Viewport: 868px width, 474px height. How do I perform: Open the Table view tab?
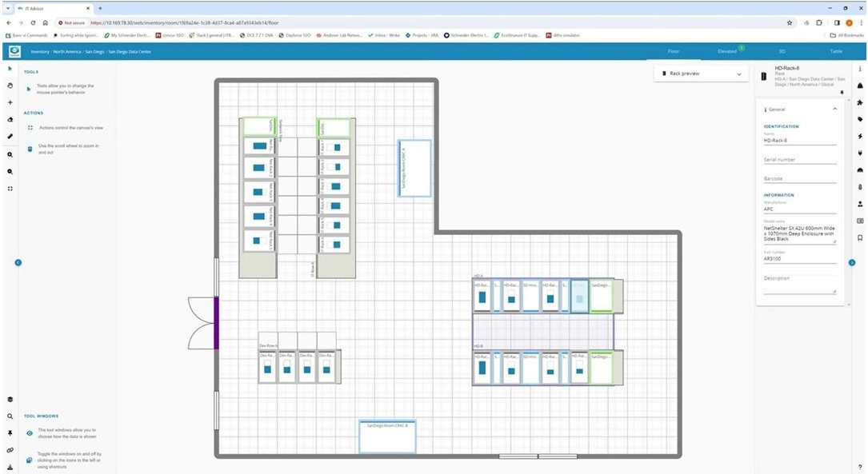click(836, 51)
